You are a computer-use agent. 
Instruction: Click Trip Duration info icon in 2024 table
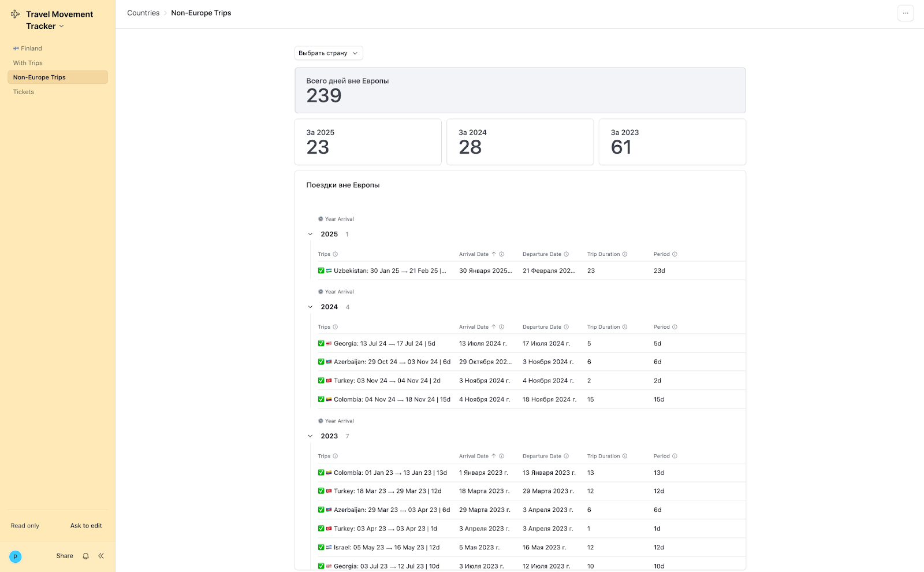625,327
